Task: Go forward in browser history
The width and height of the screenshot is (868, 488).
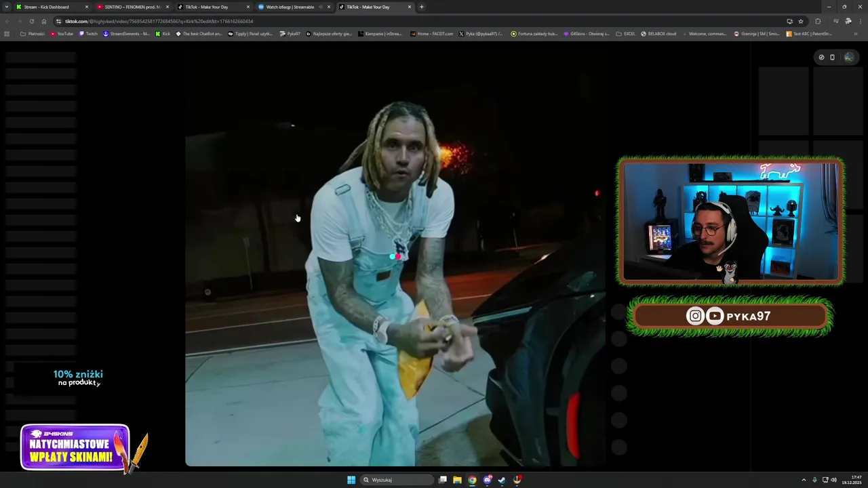Action: tap(19, 21)
